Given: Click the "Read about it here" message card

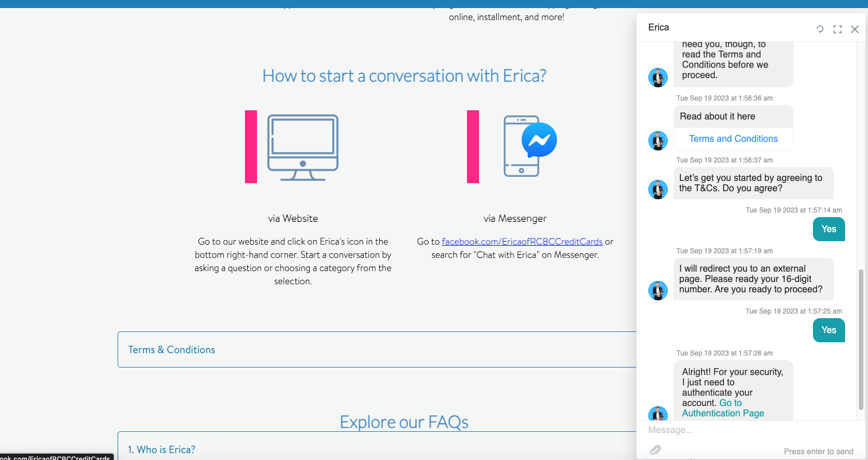Looking at the screenshot, I should coord(718,117).
